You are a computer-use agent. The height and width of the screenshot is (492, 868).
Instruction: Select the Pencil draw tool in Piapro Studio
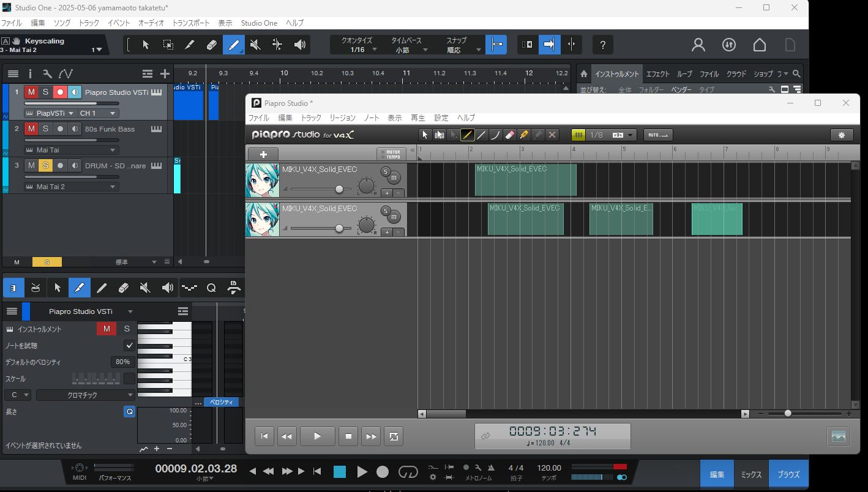[468, 135]
